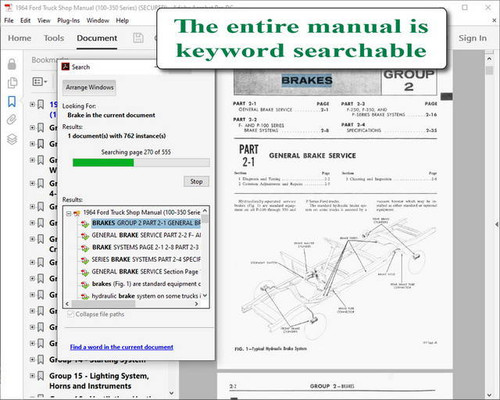Select result 'GENERAL BRAKE SERVICE Section Page'
Image resolution: width=500 pixels, height=400 pixels.
pyautogui.click(x=145, y=272)
